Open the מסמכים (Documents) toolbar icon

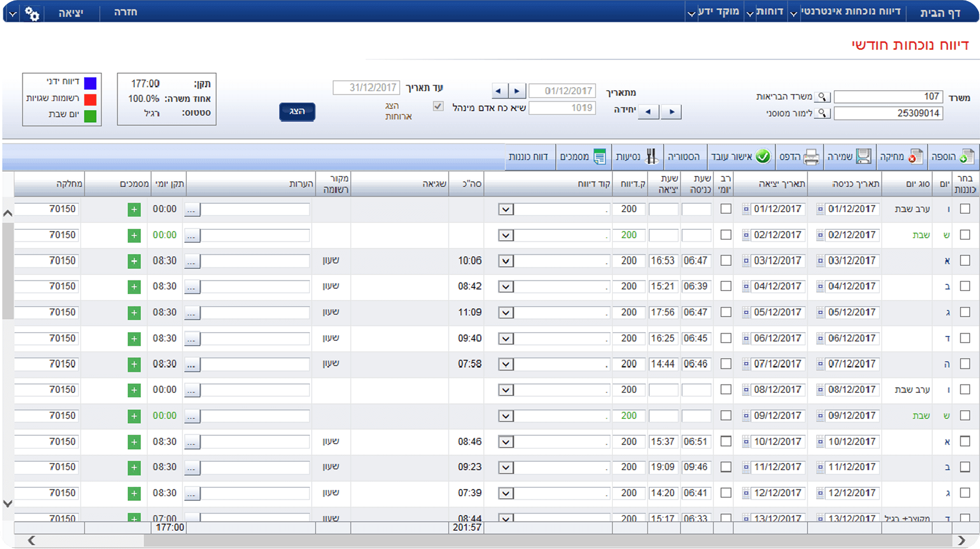[x=599, y=157]
